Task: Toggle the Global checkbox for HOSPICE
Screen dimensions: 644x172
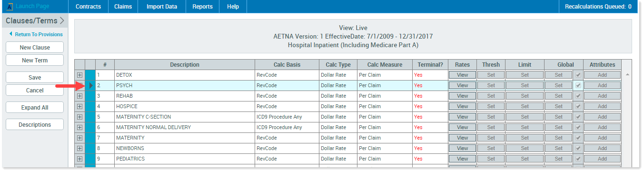Action: click(578, 106)
